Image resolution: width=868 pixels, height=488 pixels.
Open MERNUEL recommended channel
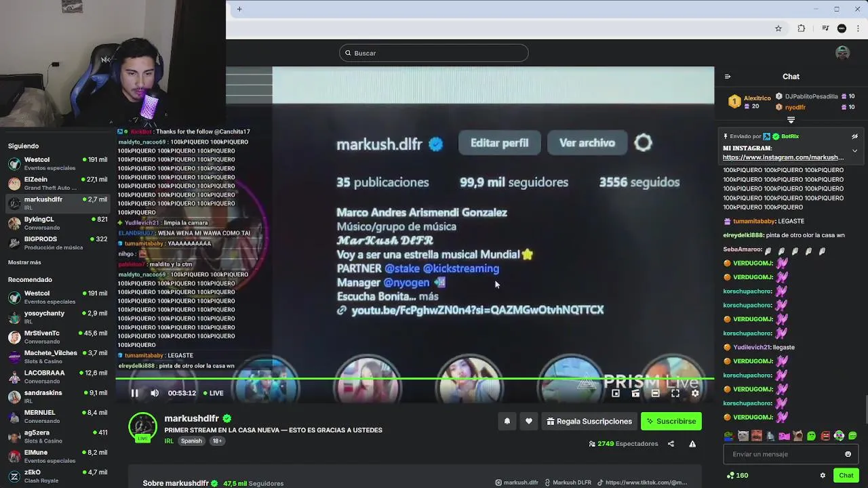click(58, 416)
